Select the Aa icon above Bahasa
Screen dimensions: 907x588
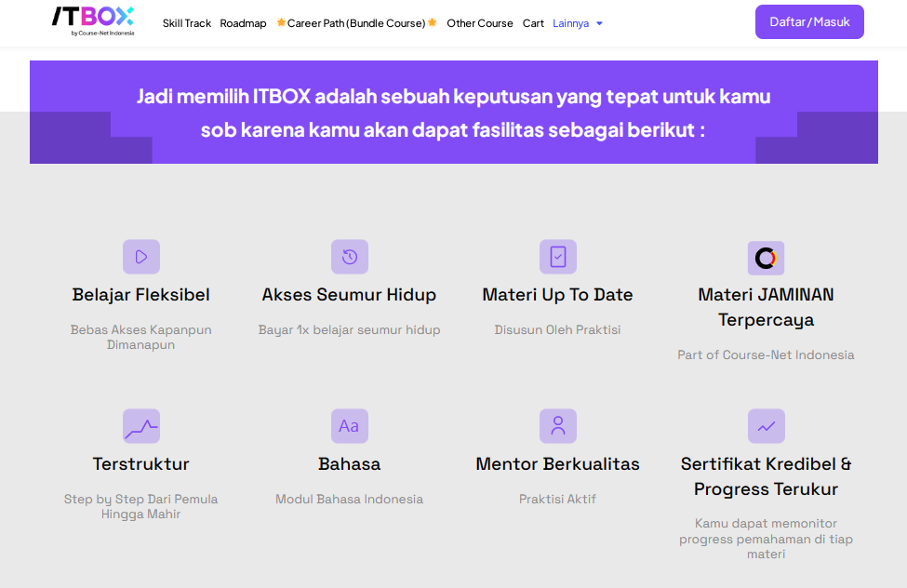[349, 426]
